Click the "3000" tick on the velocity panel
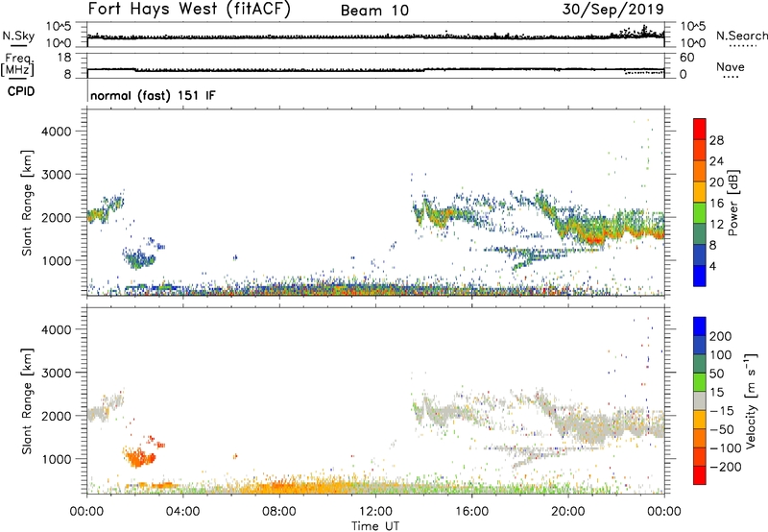Image resolution: width=768 pixels, height=532 pixels. [57, 373]
